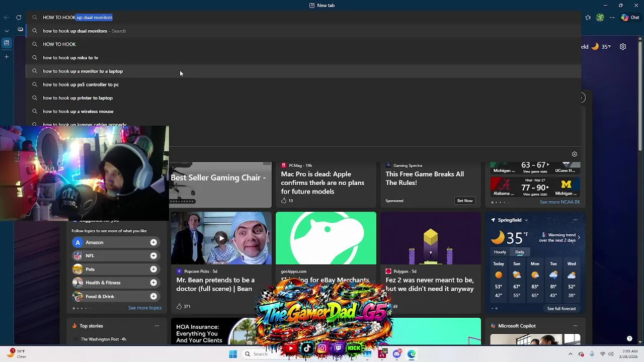Select Sun forecast day column

tap(517, 280)
